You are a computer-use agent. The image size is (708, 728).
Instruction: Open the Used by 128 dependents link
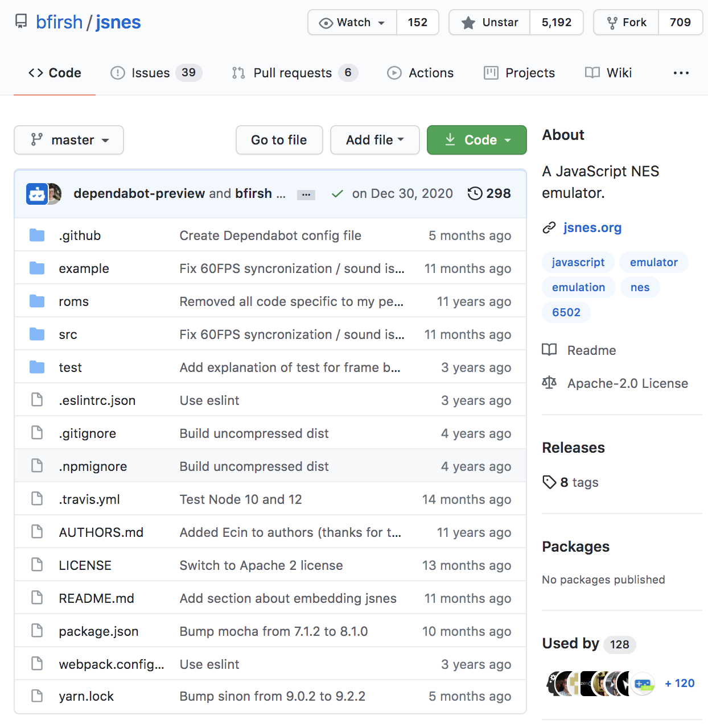coord(589,643)
